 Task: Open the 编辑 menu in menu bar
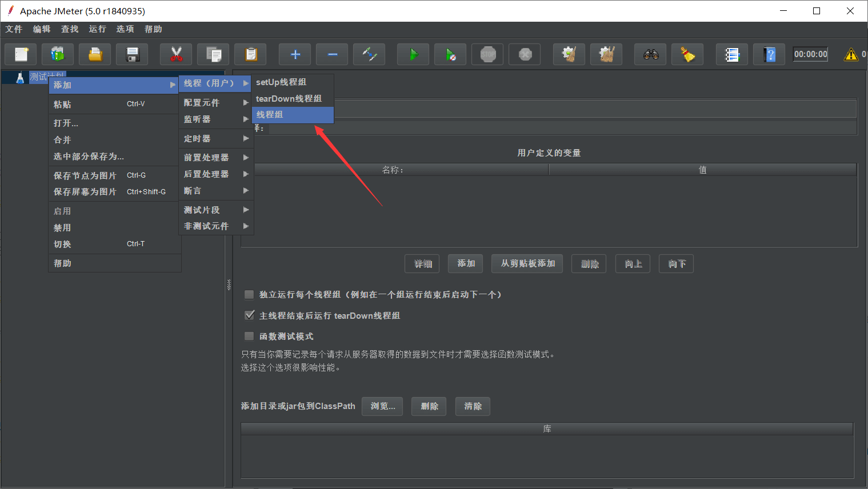pos(42,29)
